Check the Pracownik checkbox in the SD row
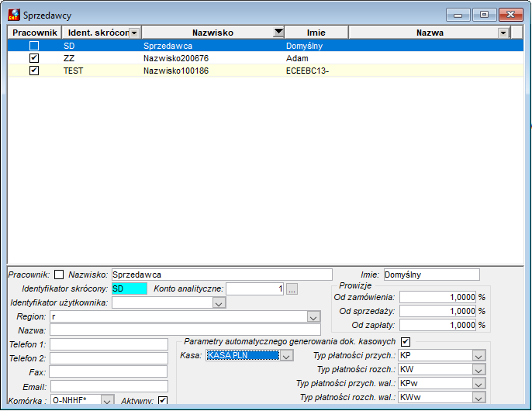Screen dimensions: 532x411 point(34,46)
